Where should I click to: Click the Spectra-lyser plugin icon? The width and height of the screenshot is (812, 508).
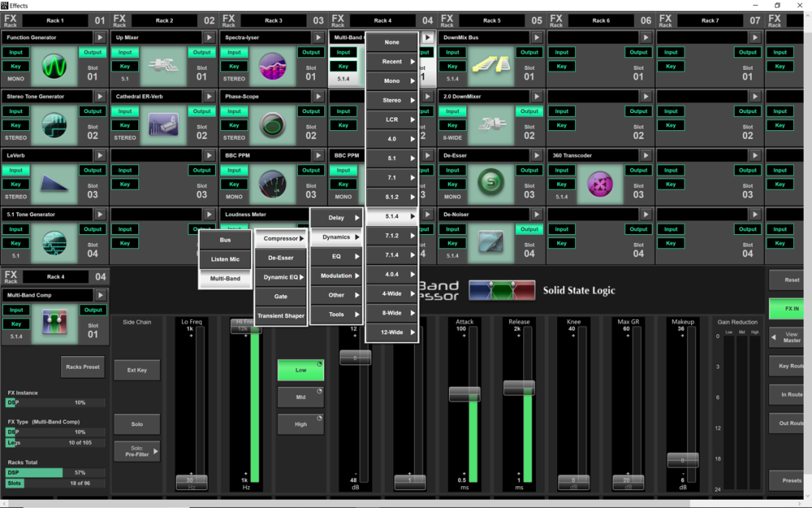(272, 65)
